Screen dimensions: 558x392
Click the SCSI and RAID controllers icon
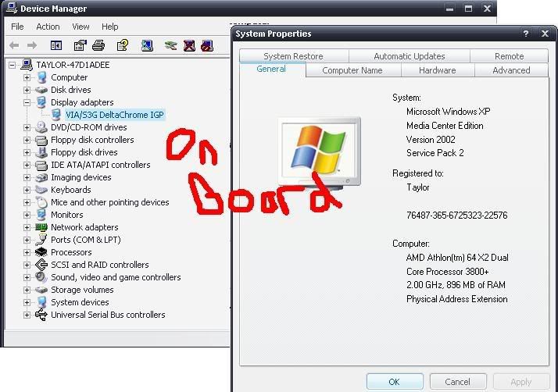[41, 265]
